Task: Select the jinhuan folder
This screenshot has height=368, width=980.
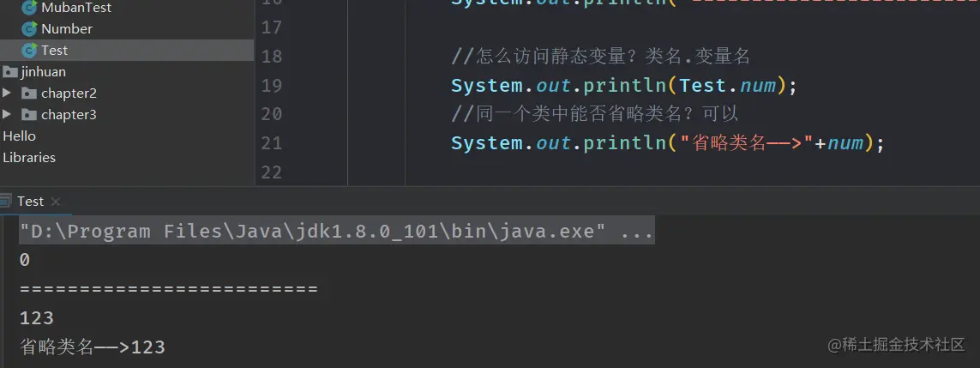Action: tap(43, 72)
